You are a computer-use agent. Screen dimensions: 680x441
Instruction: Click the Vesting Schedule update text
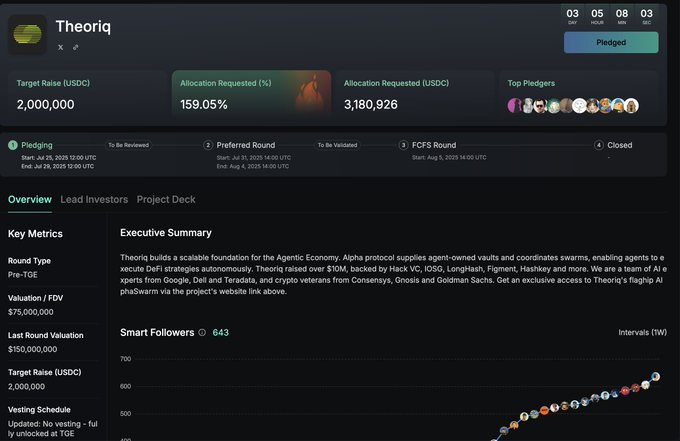tap(52, 428)
